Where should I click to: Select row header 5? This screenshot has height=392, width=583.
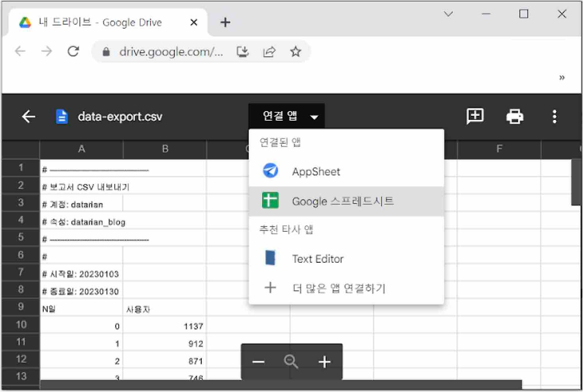(x=21, y=237)
